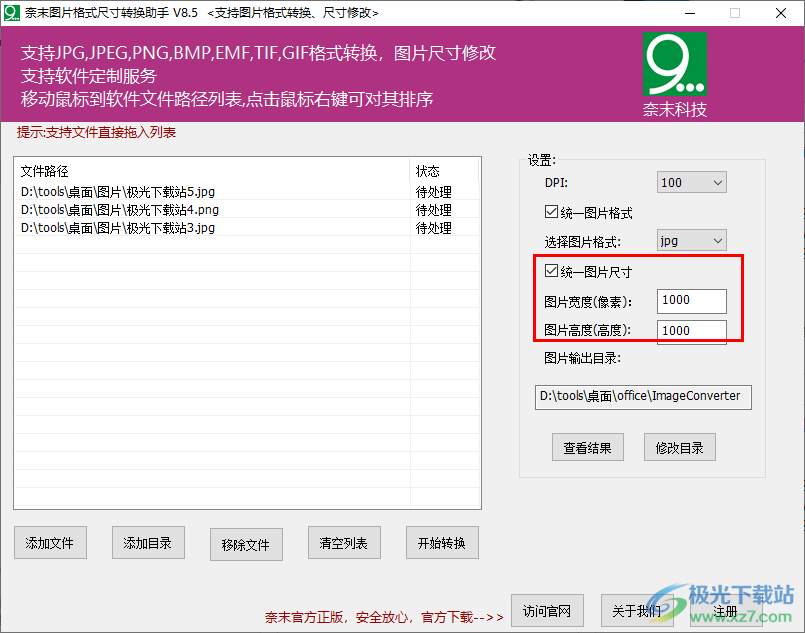Click 待处理 status of 极光下载站5.jpg
Viewport: 805px width, 633px height.
coord(434,192)
